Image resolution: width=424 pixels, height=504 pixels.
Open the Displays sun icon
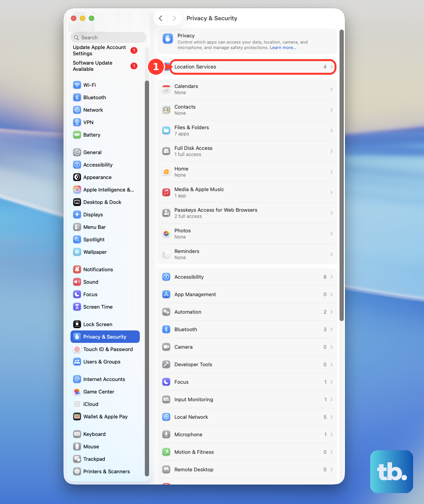(x=77, y=214)
